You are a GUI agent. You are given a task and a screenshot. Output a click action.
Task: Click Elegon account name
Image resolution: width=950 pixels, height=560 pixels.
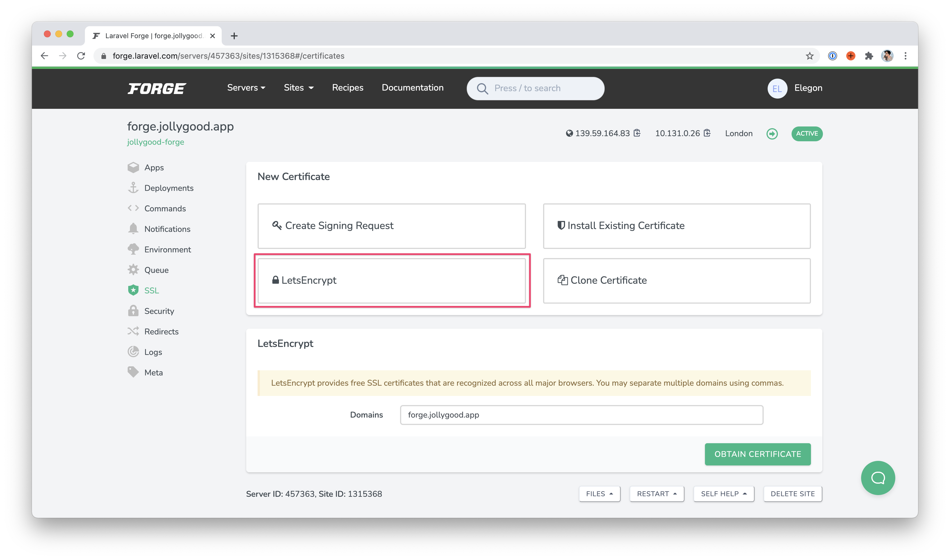(x=808, y=88)
